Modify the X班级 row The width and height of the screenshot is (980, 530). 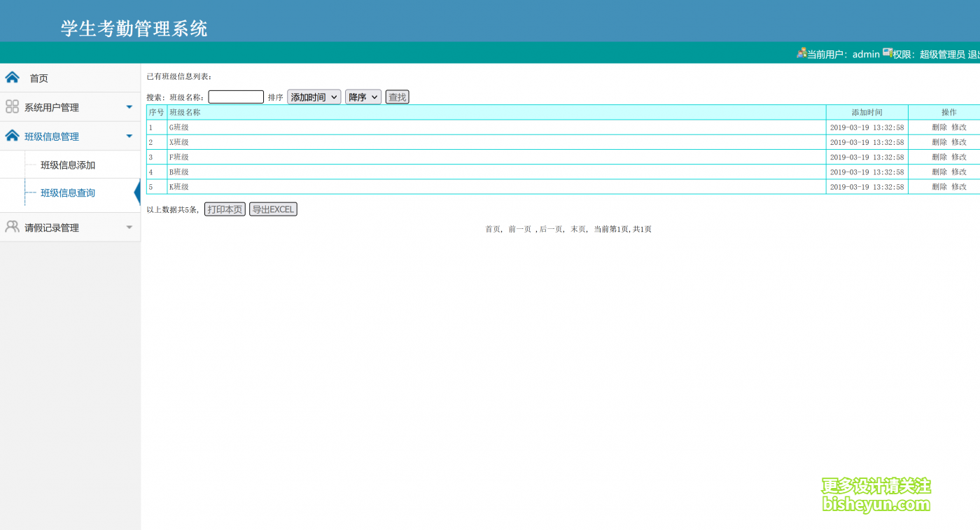[959, 142]
